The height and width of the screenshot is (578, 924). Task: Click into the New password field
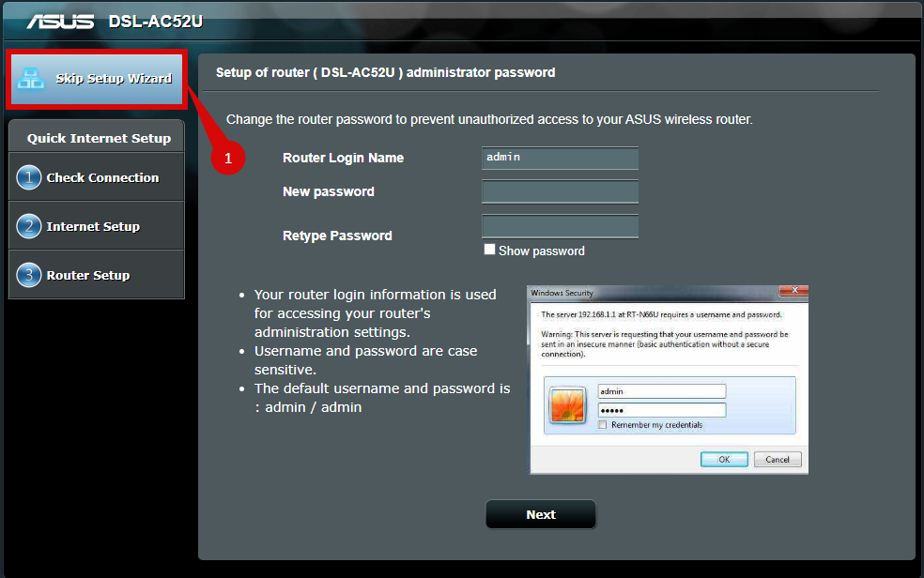point(560,192)
